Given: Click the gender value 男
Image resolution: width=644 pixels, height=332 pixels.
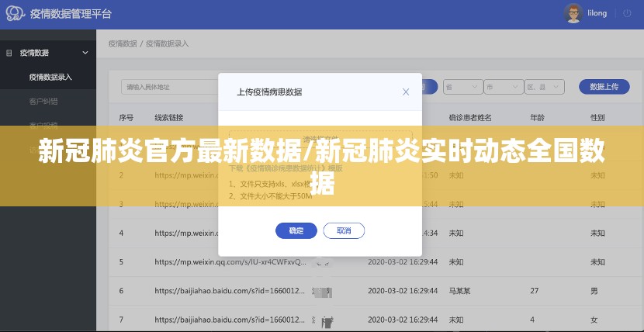Looking at the screenshot, I should tap(594, 291).
